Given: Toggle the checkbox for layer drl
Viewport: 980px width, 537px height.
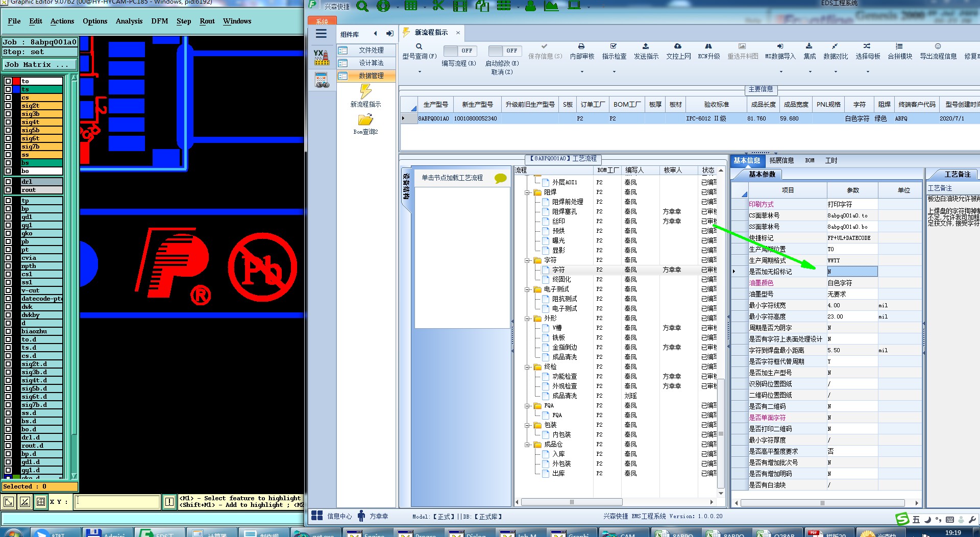Looking at the screenshot, I should [x=8, y=182].
